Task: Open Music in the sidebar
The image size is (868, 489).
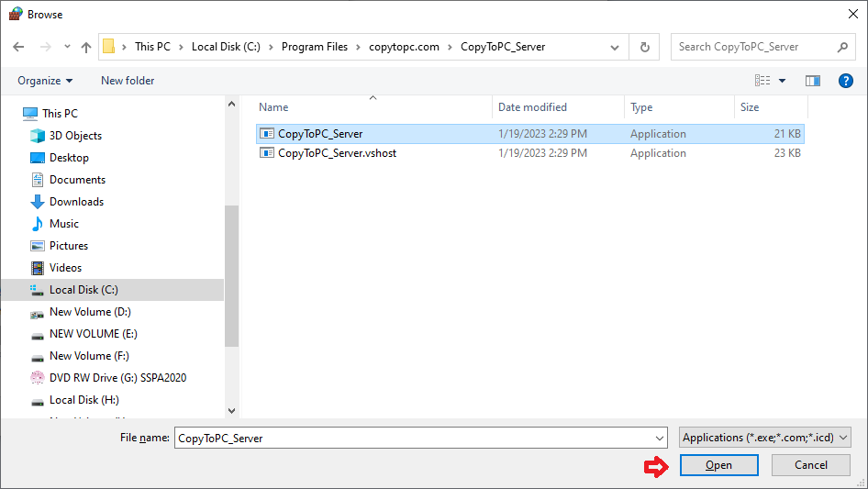Action: (x=63, y=224)
